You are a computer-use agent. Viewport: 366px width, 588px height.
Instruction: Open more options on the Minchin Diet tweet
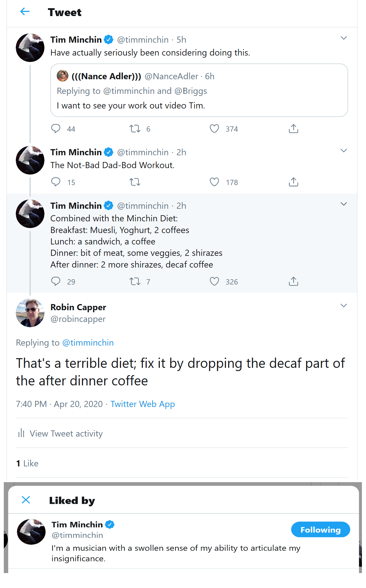(344, 204)
